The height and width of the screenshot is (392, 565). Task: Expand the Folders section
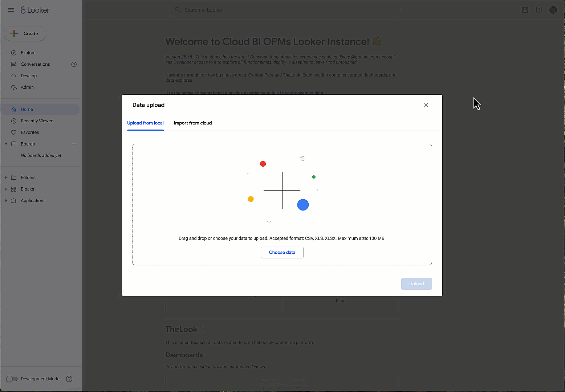6,177
